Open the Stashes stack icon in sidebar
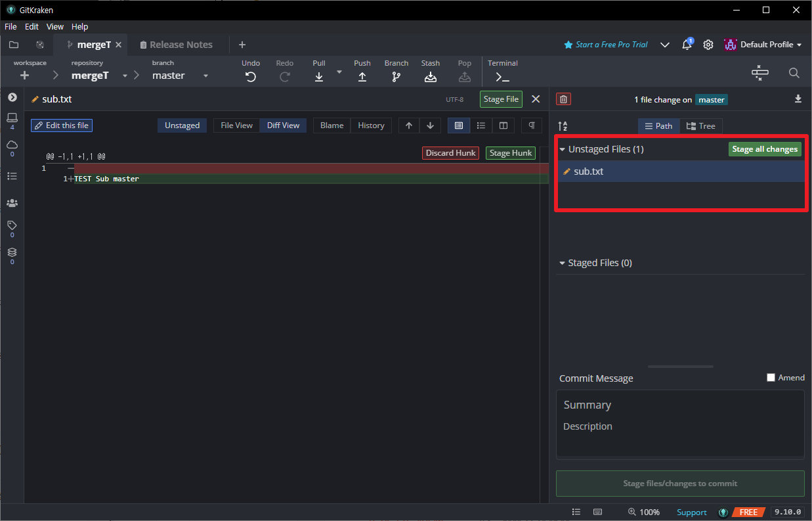 click(x=12, y=252)
